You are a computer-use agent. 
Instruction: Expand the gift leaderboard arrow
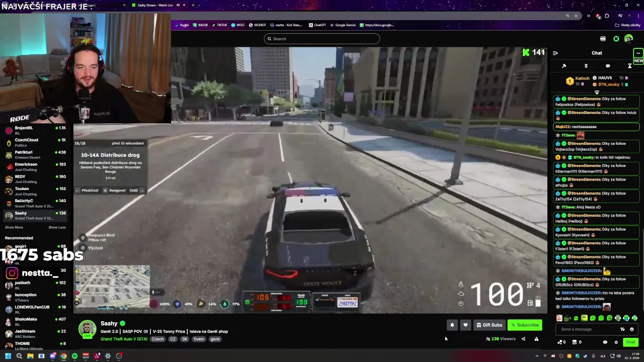pos(597,93)
